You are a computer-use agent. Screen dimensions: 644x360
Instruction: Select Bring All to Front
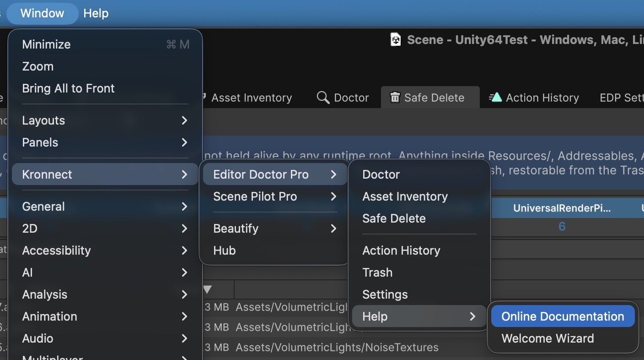pyautogui.click(x=105, y=88)
